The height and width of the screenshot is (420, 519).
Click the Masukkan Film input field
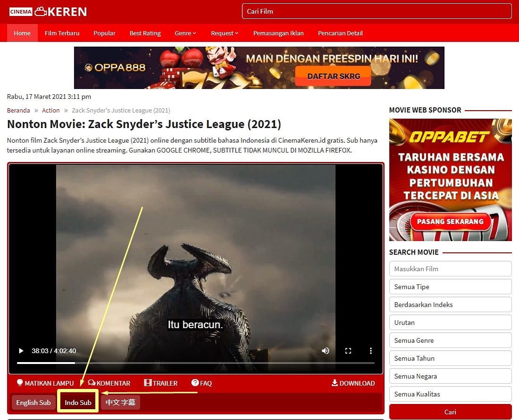[450, 269]
